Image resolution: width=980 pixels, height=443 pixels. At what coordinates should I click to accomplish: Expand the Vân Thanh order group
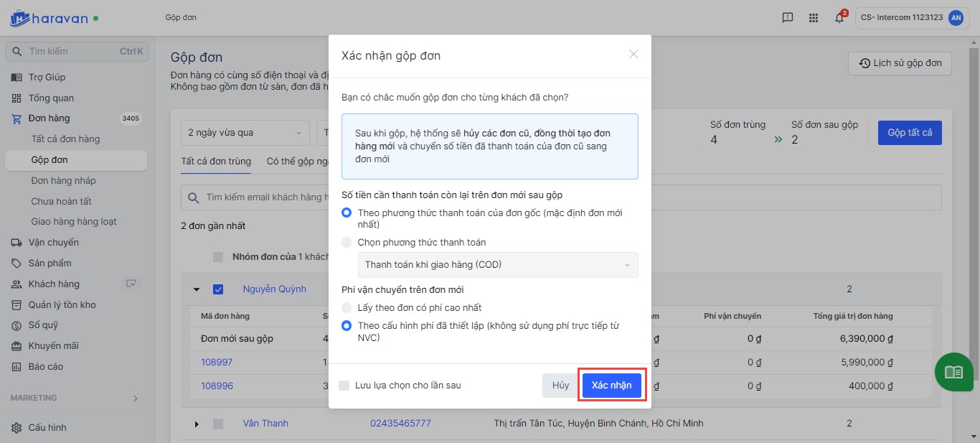(x=197, y=424)
